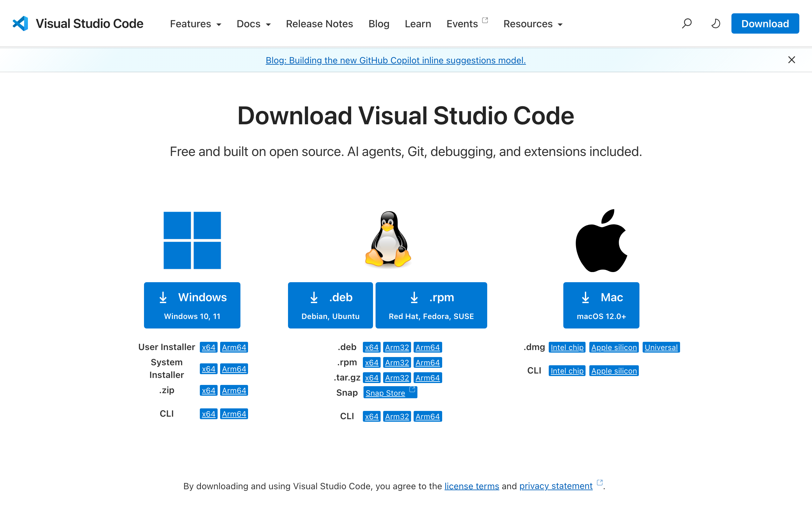This screenshot has width=812, height=520.
Task: Pick Mac CLI Intel chip link
Action: tap(567, 370)
